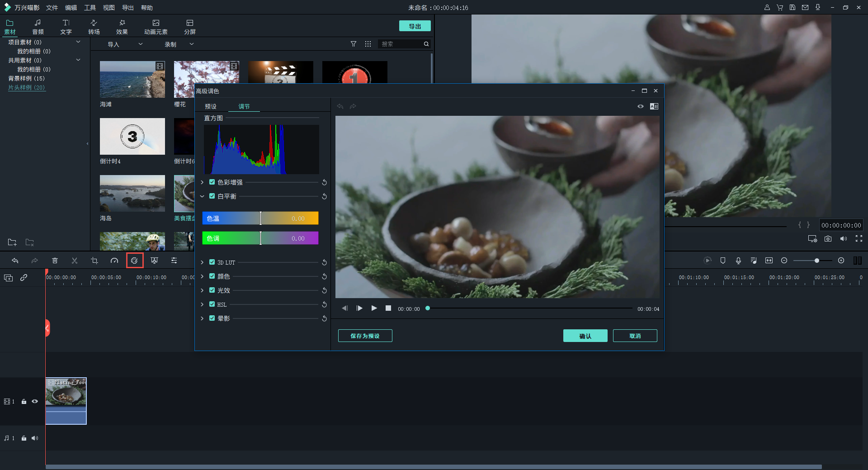This screenshot has width=868, height=470.
Task: Click the advanced color grading toolbar icon
Action: (x=134, y=261)
